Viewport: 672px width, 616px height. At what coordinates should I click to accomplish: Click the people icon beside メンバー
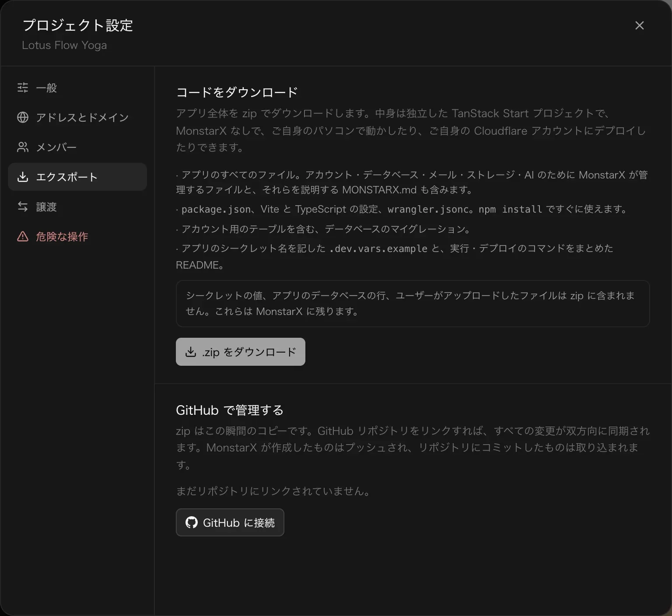23,147
